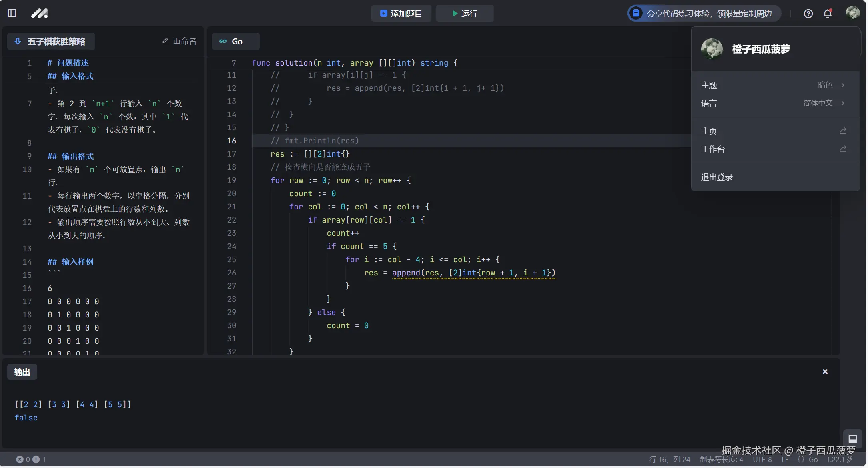Click the user avatar in the top bar

coord(852,13)
